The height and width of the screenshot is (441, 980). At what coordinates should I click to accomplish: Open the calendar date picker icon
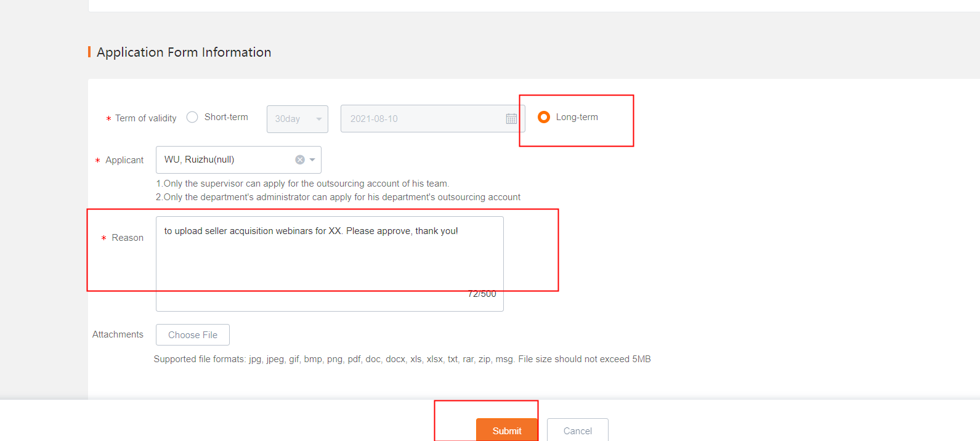pos(511,119)
